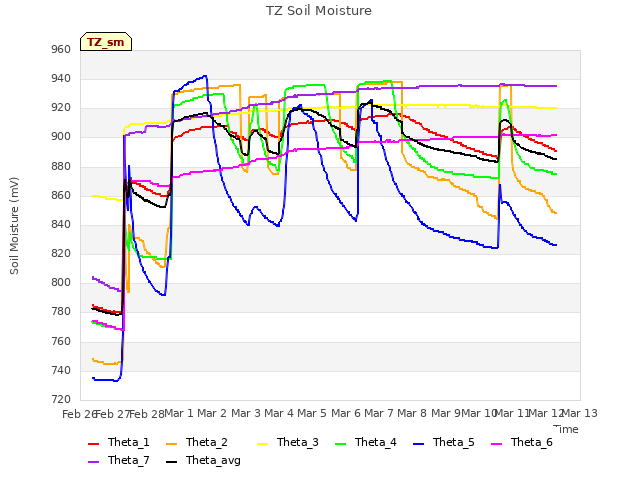This screenshot has height=480, width=640.
Task: Click the magenta Theta_6 legend swatch
Action: point(497,444)
